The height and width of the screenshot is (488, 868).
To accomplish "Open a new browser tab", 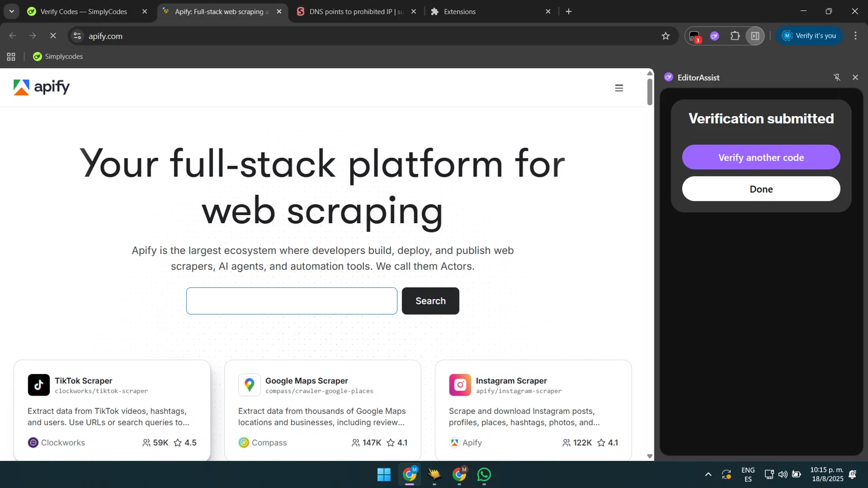I will [x=569, y=12].
